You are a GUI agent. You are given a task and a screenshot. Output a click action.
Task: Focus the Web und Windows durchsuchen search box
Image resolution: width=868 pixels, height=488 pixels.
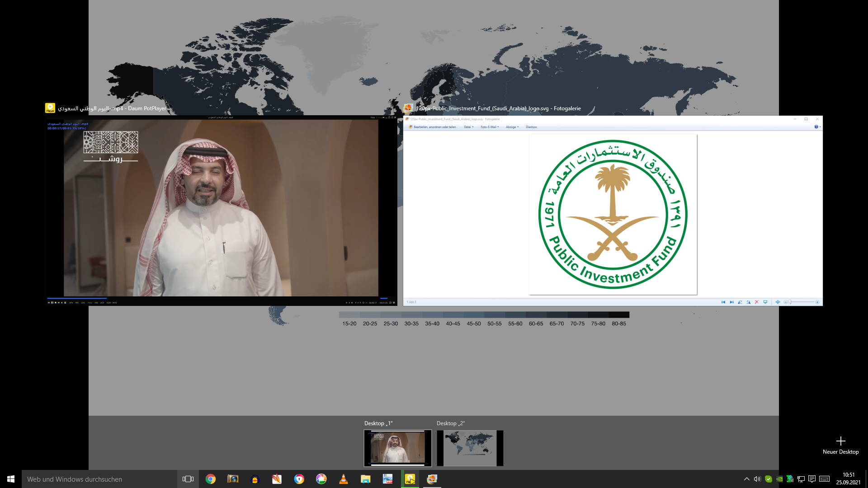pos(99,479)
